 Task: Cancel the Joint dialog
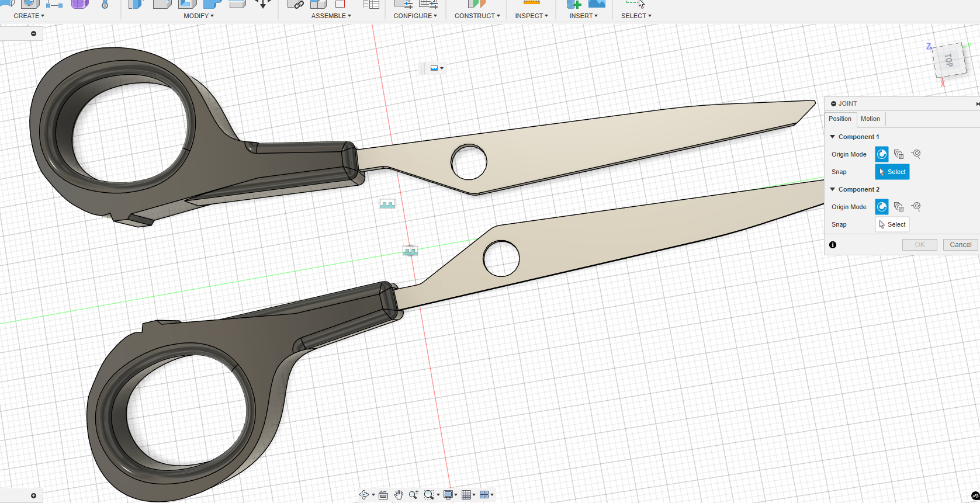pyautogui.click(x=960, y=245)
